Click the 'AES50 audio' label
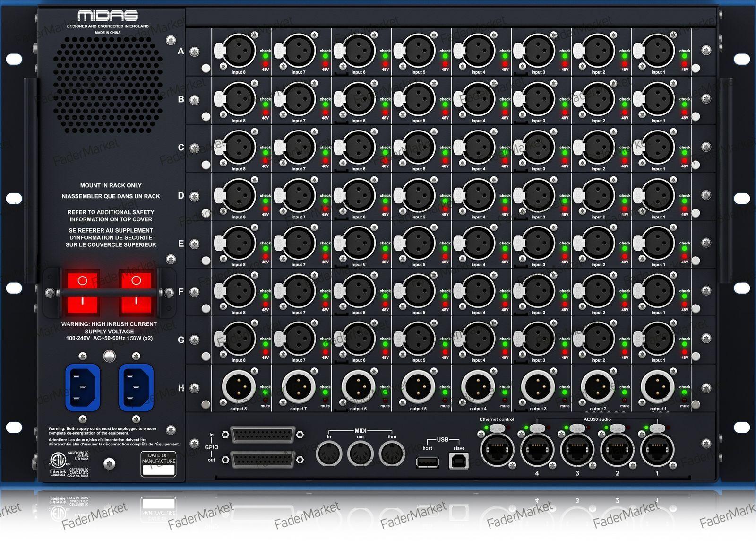 (x=597, y=419)
